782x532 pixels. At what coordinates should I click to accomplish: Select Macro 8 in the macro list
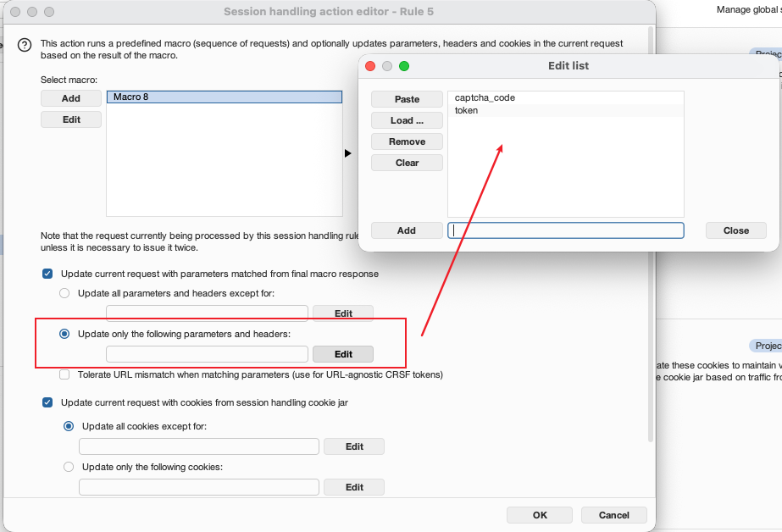[x=225, y=97]
